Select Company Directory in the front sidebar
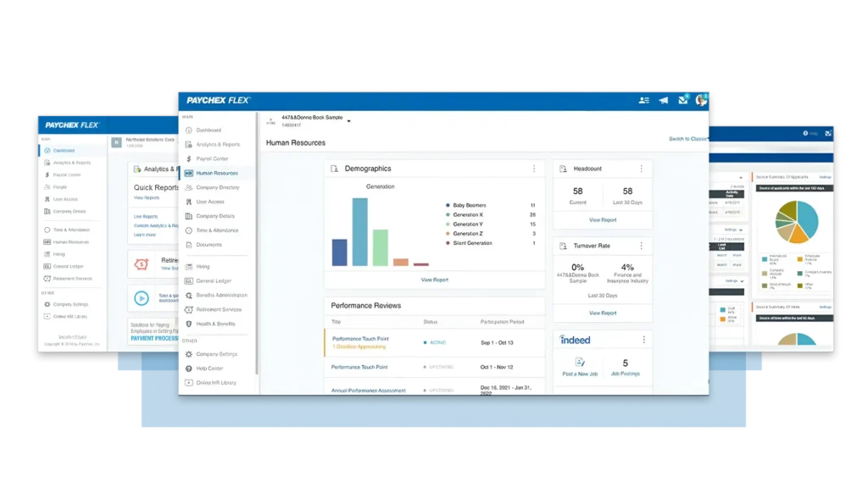This screenshot has height=488, width=868. point(217,187)
